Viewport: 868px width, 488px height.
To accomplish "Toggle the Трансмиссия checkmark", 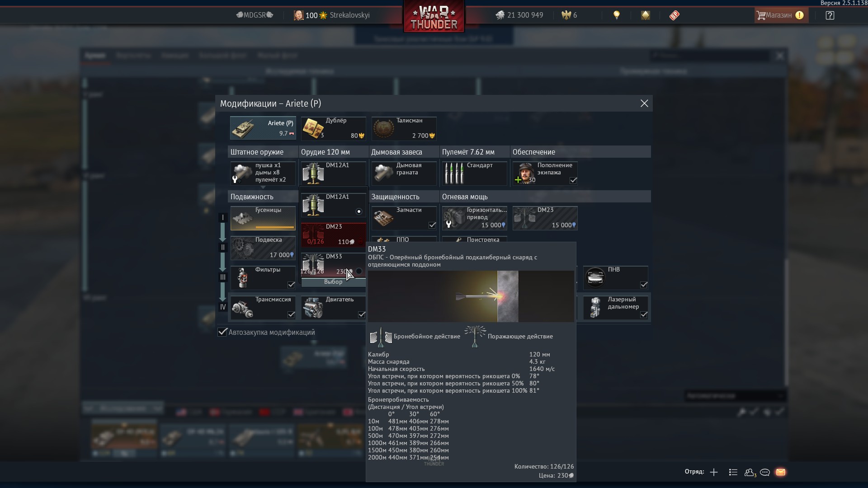I will [291, 314].
